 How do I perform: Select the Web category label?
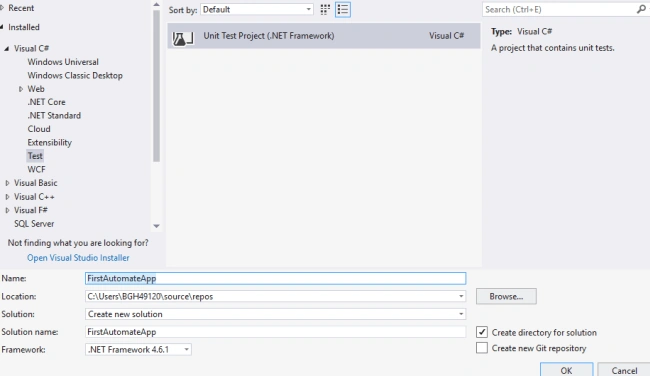click(36, 89)
